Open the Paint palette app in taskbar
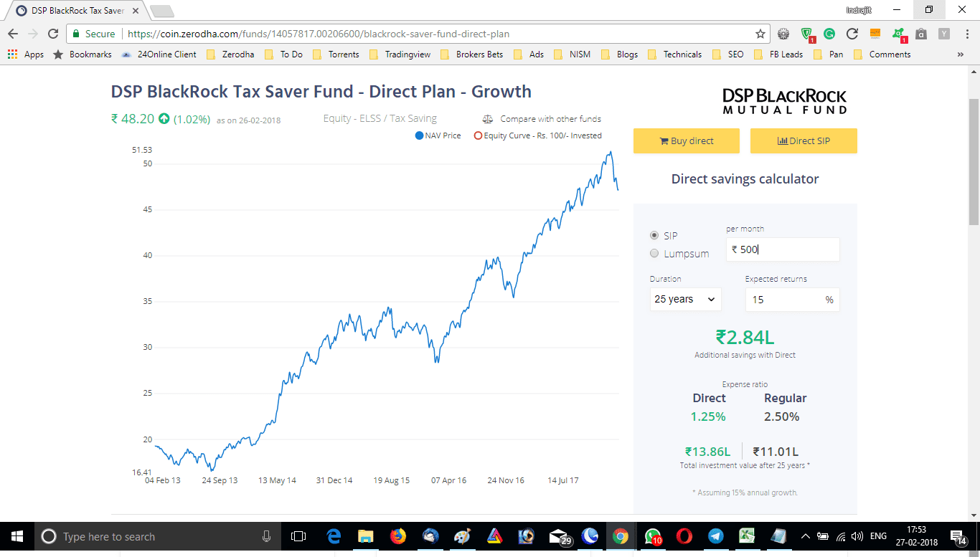This screenshot has height=557, width=980. [x=462, y=536]
